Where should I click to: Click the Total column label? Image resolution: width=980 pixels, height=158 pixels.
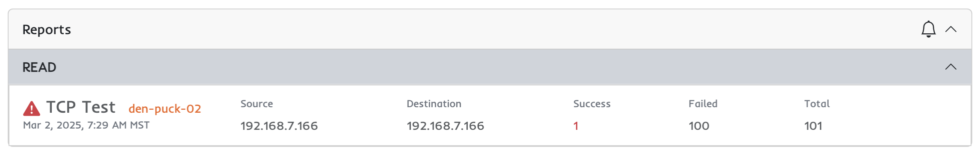pos(817,104)
